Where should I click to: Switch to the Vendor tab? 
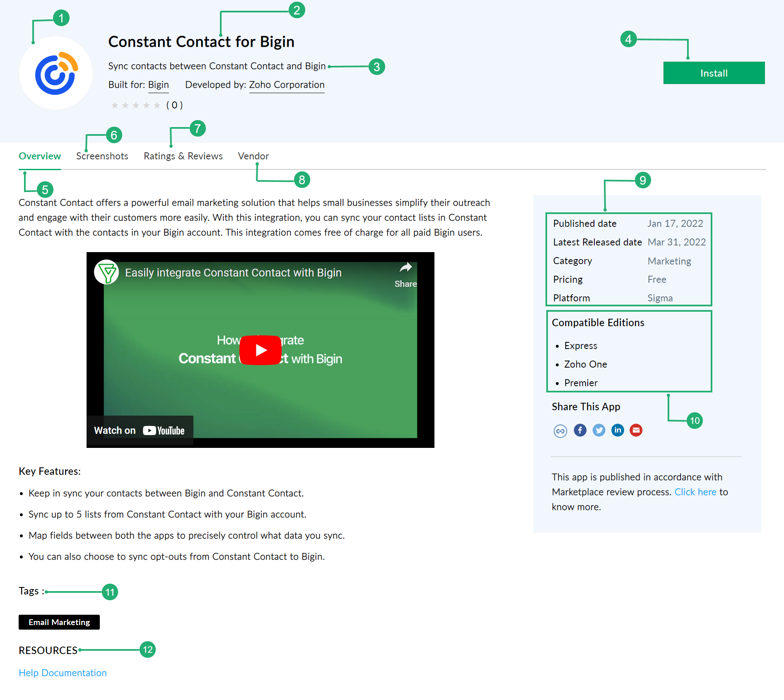tap(253, 156)
